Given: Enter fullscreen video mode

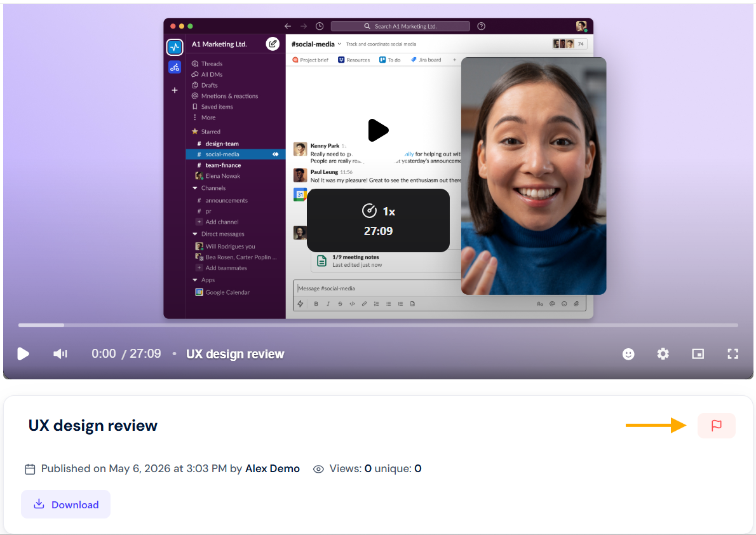Looking at the screenshot, I should point(732,354).
